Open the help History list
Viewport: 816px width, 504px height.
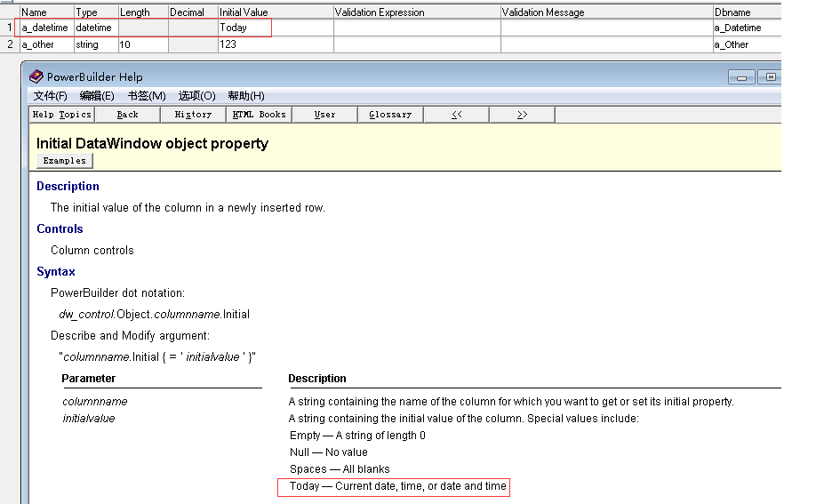(x=194, y=115)
